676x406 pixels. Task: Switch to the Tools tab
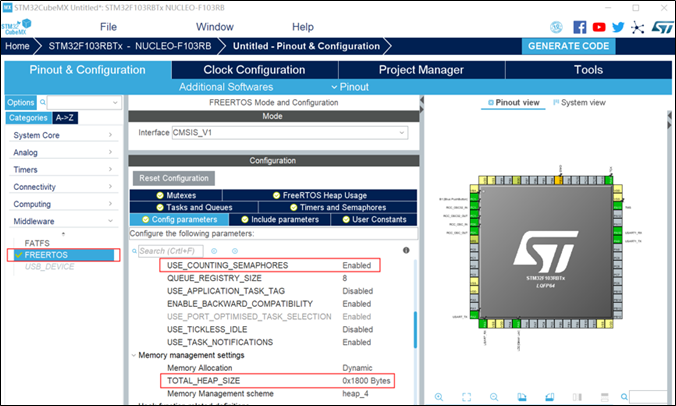click(588, 70)
